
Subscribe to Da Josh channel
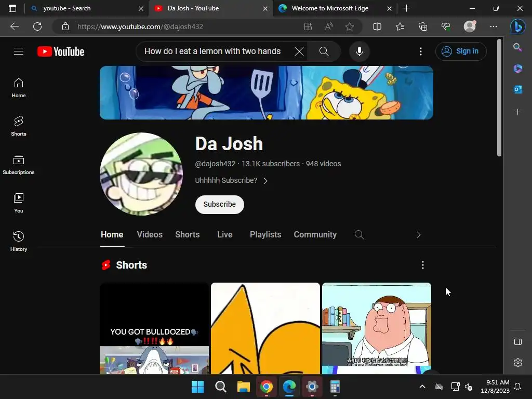point(220,205)
